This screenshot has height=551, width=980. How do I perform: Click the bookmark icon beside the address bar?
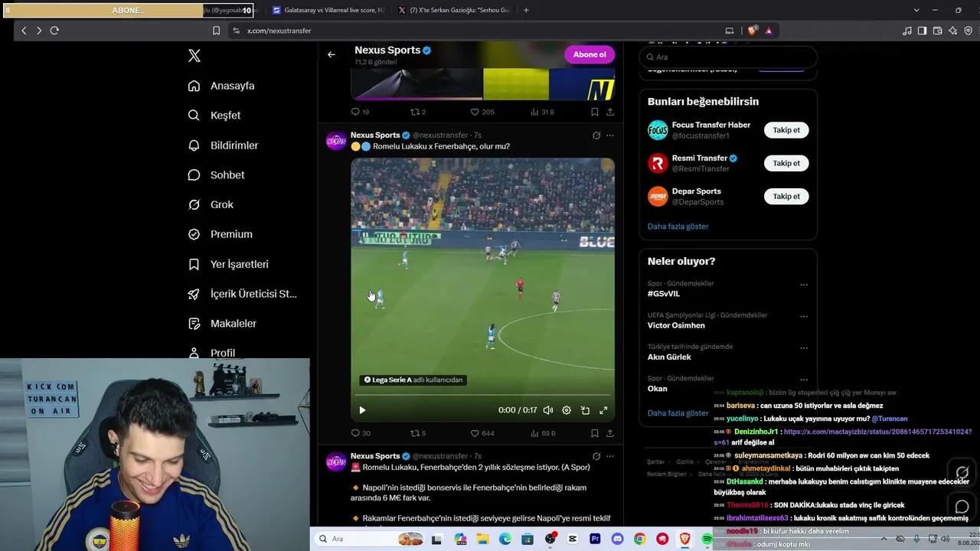point(216,31)
